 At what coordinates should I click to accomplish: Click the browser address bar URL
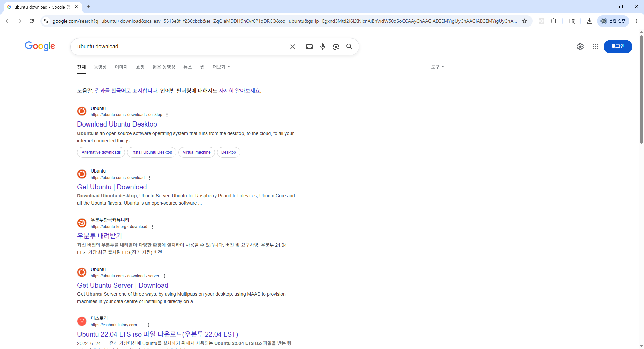click(284, 21)
